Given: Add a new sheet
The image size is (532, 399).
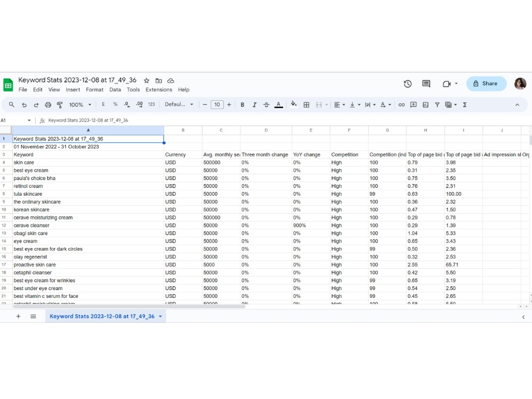Looking at the screenshot, I should point(18,316).
